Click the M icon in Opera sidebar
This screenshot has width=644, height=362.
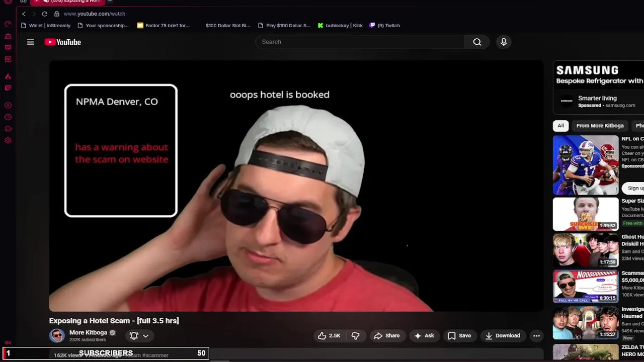pos(8,59)
